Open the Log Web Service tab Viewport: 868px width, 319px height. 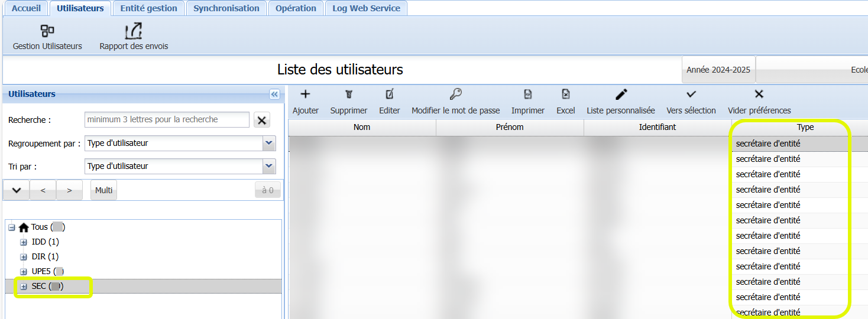pos(366,8)
